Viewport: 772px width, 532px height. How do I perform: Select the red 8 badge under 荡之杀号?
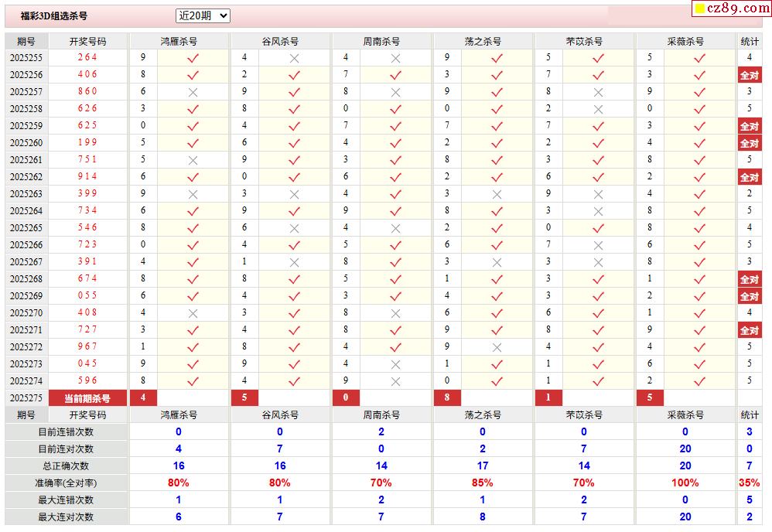point(447,398)
